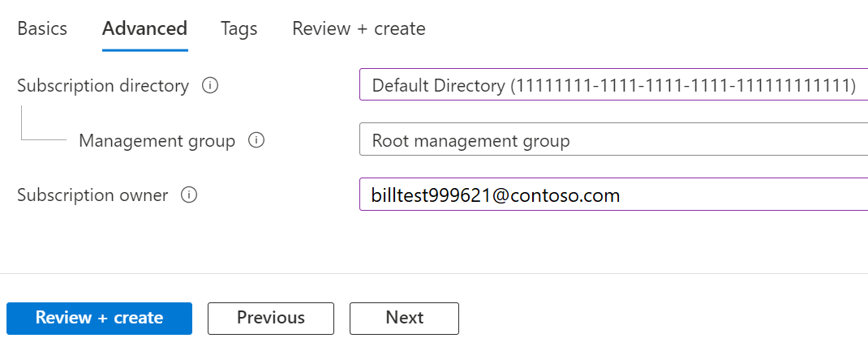
Task: Click the Management group info icon
Action: (256, 140)
